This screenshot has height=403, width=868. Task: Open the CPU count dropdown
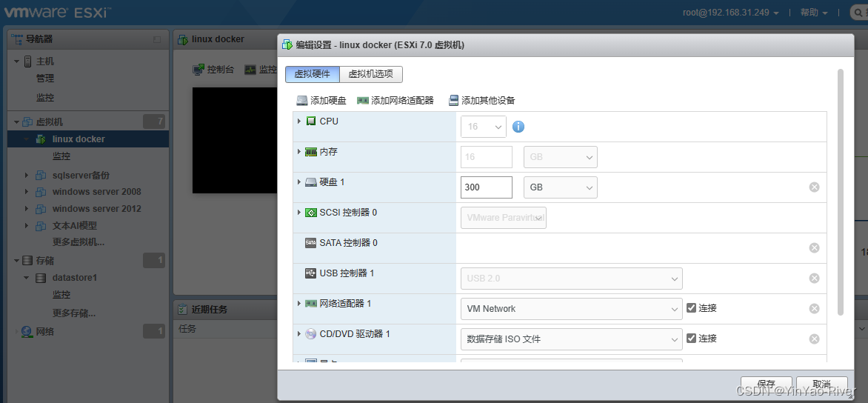484,127
